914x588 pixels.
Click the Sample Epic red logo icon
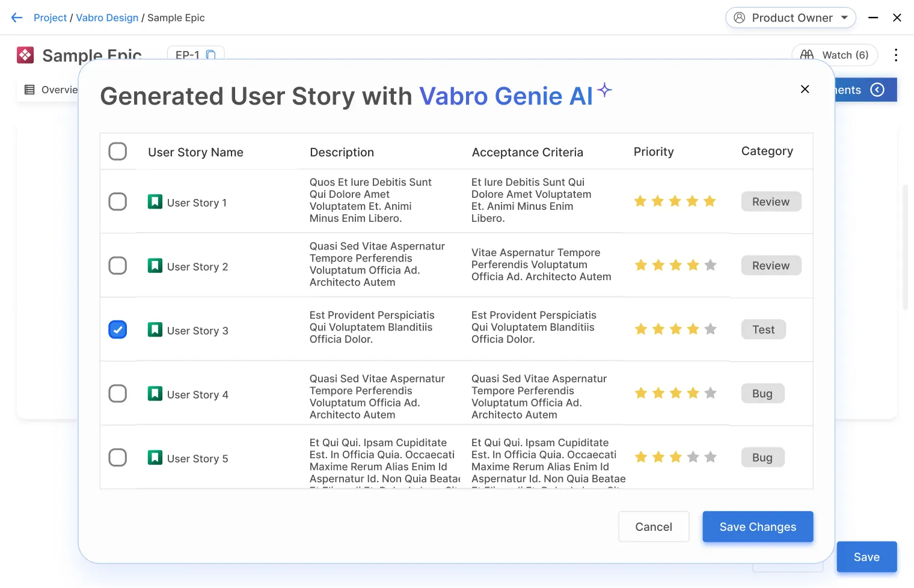pos(25,55)
